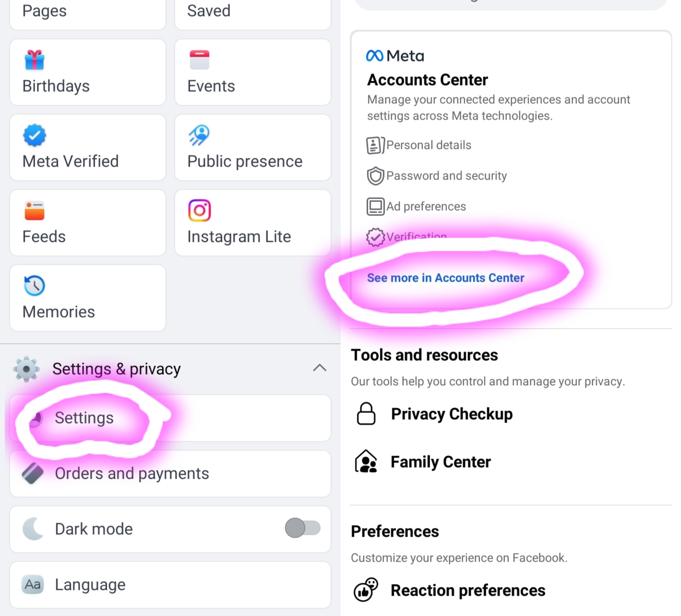Screen dimensions: 681x616
Task: Click the Public presence rocket icon
Action: click(199, 135)
